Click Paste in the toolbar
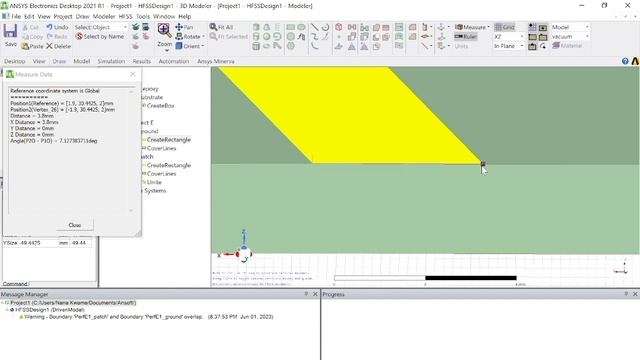This screenshot has height=360, width=640. point(32,46)
